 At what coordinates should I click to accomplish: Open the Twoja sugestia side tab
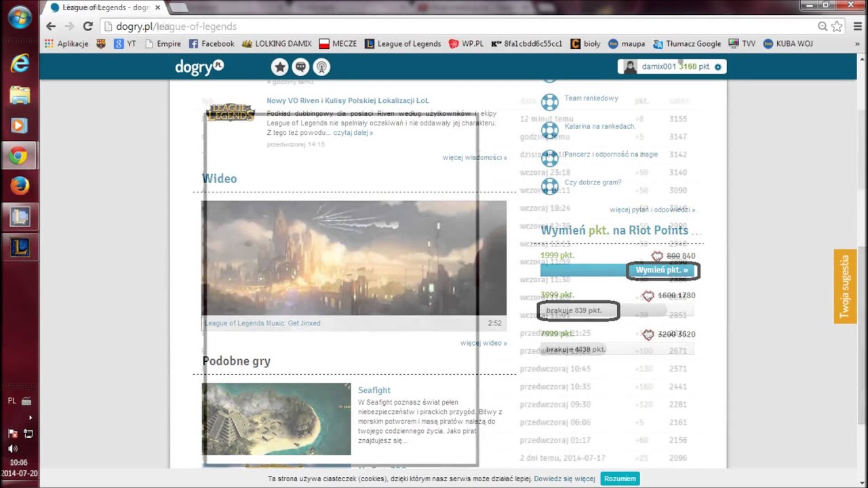point(845,287)
